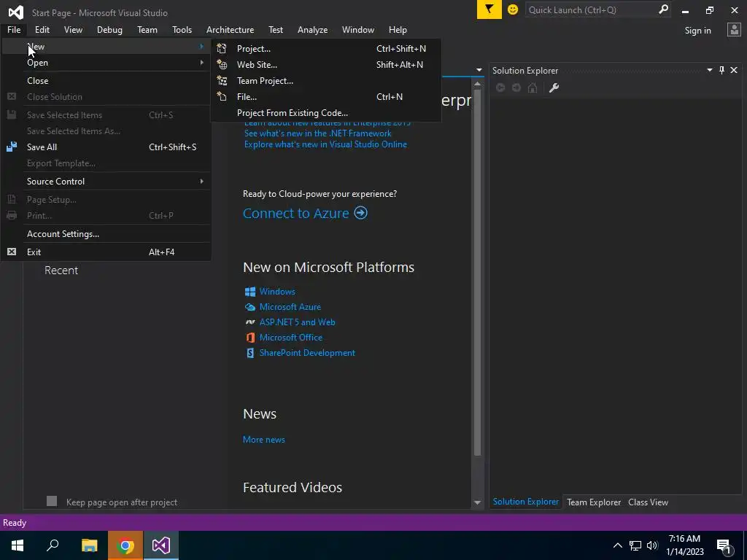Choose Web Site... from the New submenu
747x560 pixels.
[x=325, y=65]
